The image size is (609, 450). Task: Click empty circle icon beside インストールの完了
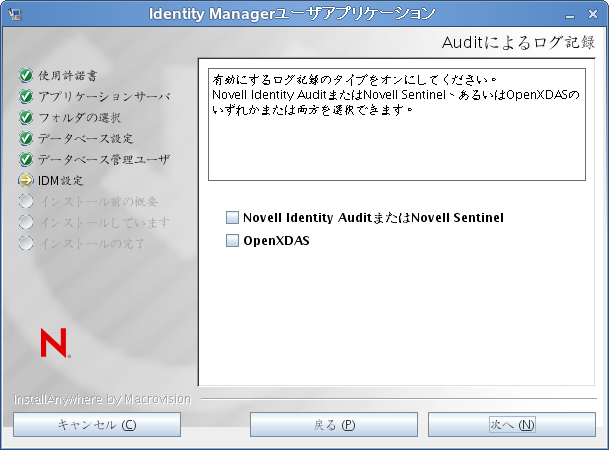click(26, 243)
